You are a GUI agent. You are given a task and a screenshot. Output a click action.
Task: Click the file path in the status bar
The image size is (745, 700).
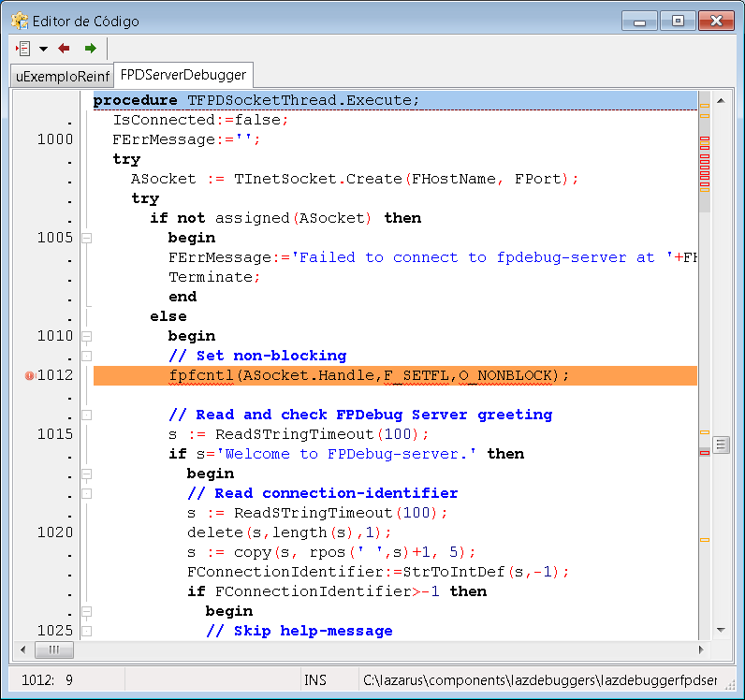pyautogui.click(x=540, y=680)
